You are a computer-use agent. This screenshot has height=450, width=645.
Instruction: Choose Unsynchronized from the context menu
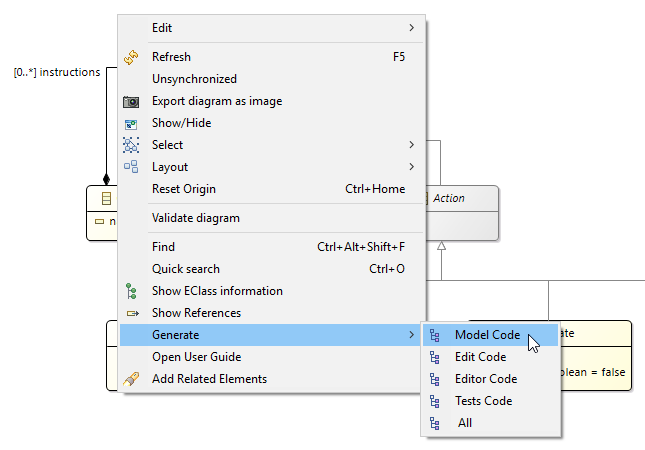tap(194, 79)
